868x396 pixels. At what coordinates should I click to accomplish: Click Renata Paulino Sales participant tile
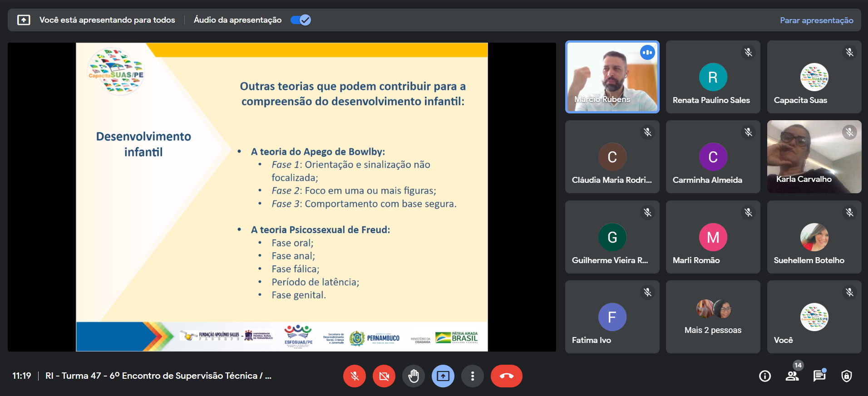(x=713, y=77)
